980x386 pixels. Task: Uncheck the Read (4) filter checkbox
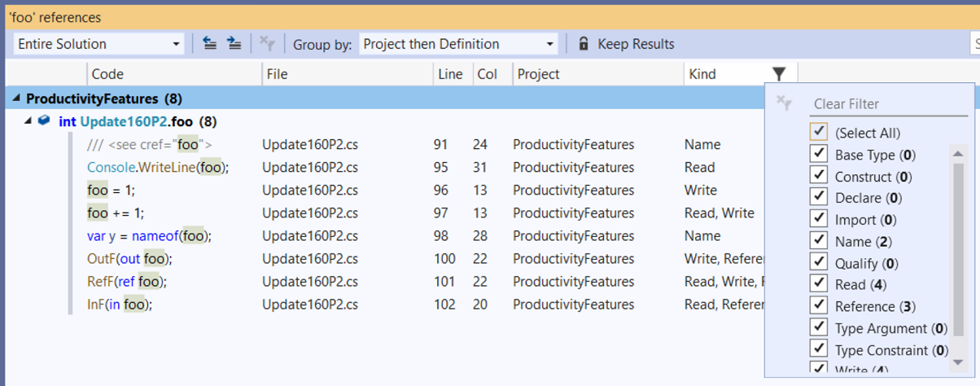pos(819,285)
